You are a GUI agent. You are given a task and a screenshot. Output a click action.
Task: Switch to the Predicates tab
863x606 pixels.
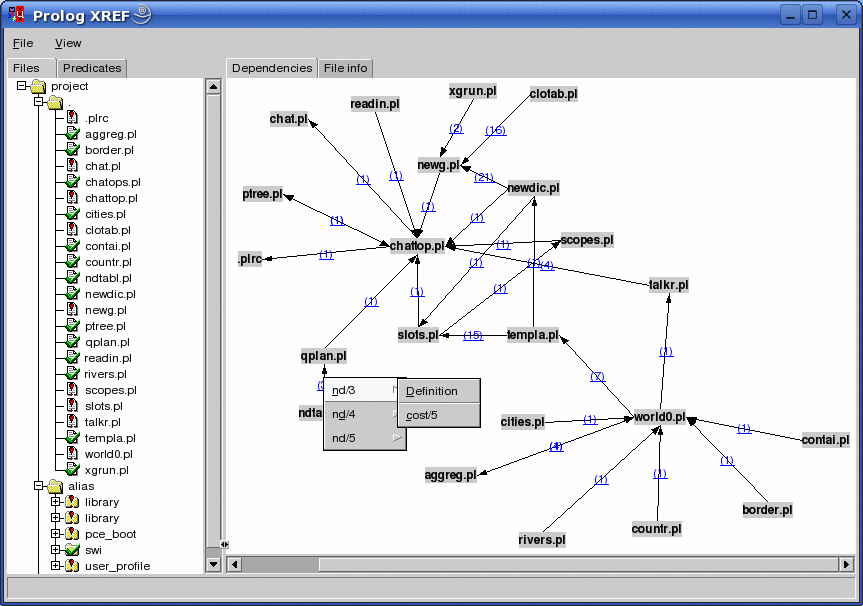tap(92, 68)
